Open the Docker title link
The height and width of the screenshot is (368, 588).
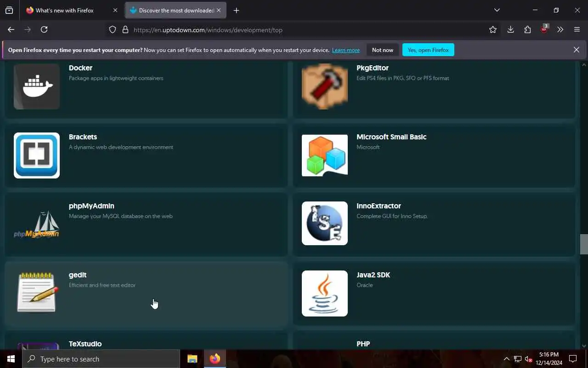pyautogui.click(x=80, y=68)
